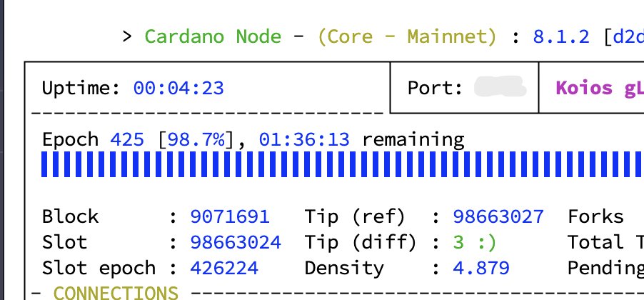Click the '(Core - Mainnet)' label
Screen dimensions: 644x300
(407, 37)
